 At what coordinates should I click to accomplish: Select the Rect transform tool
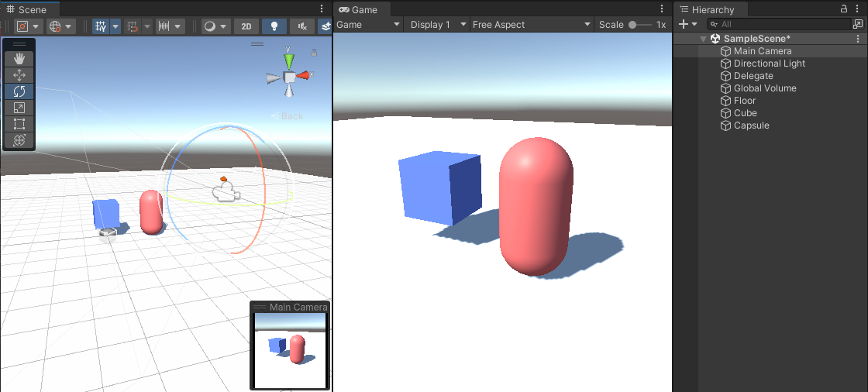click(19, 123)
